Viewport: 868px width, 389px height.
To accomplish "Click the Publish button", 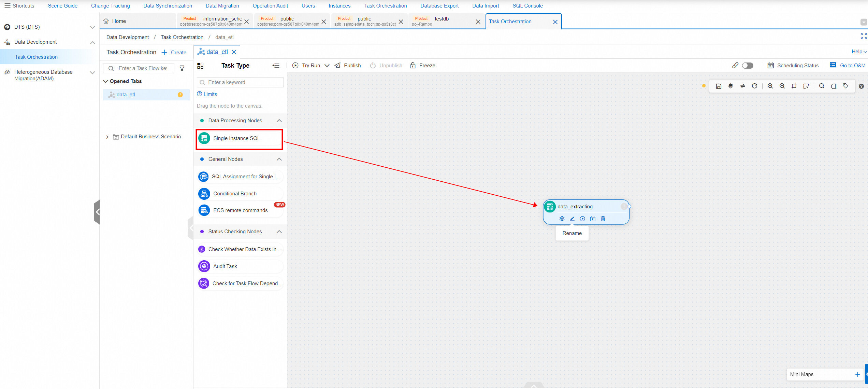I will click(x=348, y=66).
